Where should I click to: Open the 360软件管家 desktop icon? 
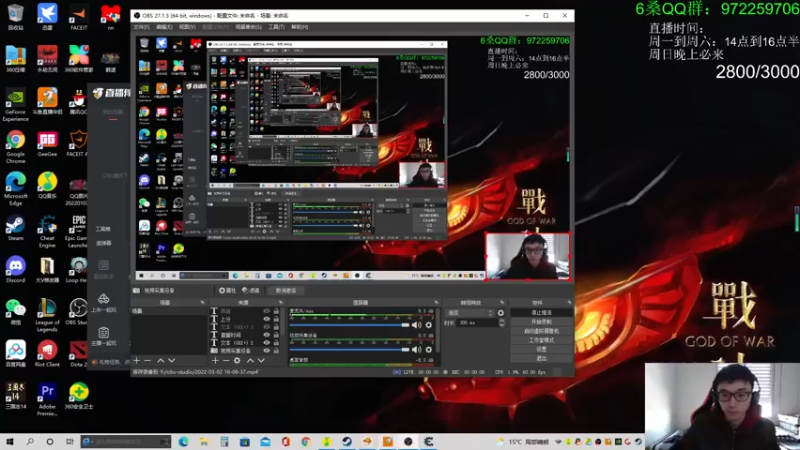pyautogui.click(x=79, y=59)
